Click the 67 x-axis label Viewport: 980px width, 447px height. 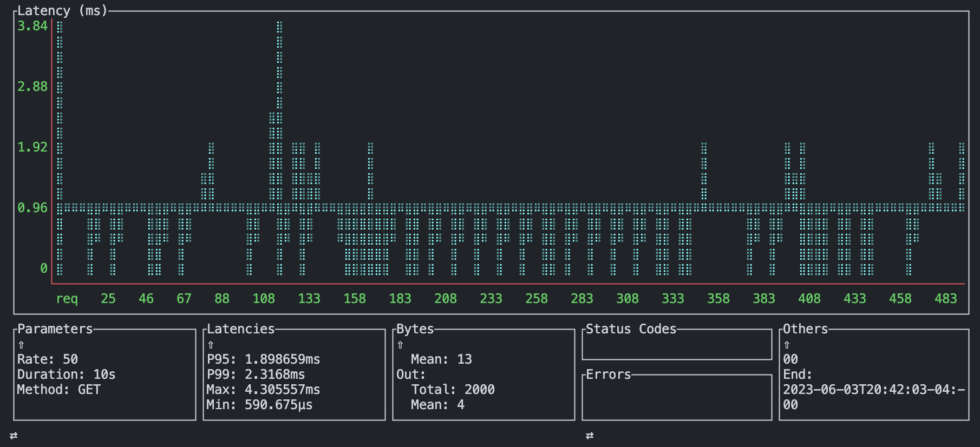click(x=184, y=299)
